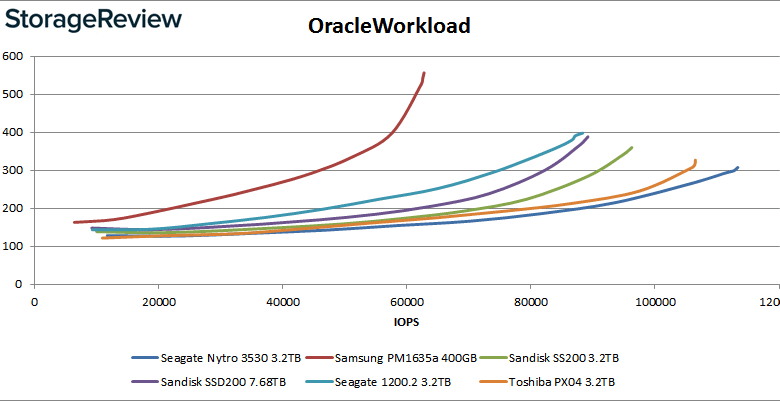Screen dimensions: 780x401
Task: Click the peak of the red Samsung curve
Action: [424, 73]
